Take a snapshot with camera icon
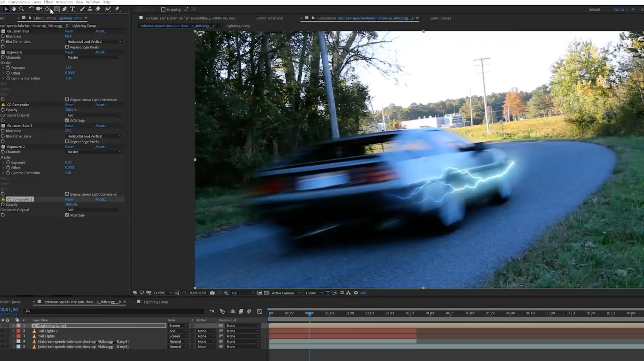The image size is (644, 361). (x=212, y=293)
